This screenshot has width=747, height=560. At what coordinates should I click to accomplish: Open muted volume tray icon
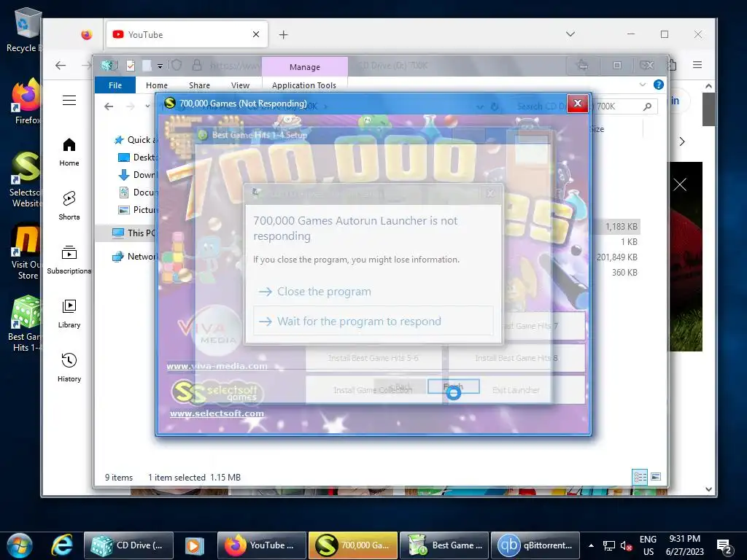(x=626, y=546)
